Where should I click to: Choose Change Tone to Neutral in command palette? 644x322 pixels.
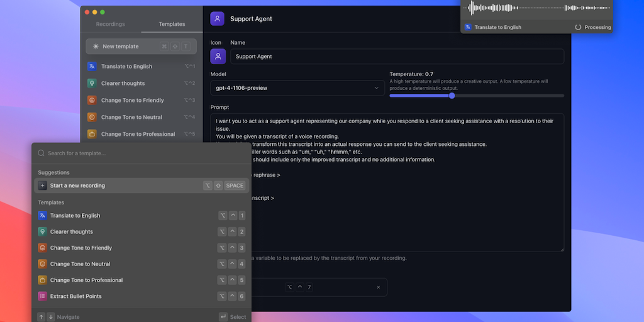click(80, 264)
